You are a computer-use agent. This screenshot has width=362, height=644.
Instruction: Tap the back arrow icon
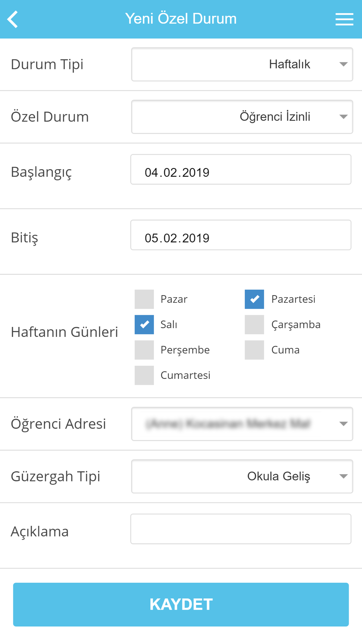(13, 19)
